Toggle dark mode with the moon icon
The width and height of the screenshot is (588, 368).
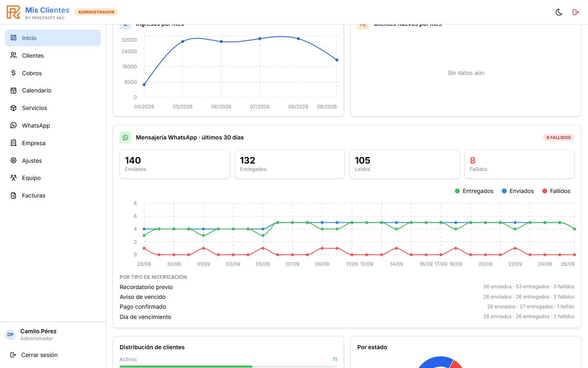point(559,12)
